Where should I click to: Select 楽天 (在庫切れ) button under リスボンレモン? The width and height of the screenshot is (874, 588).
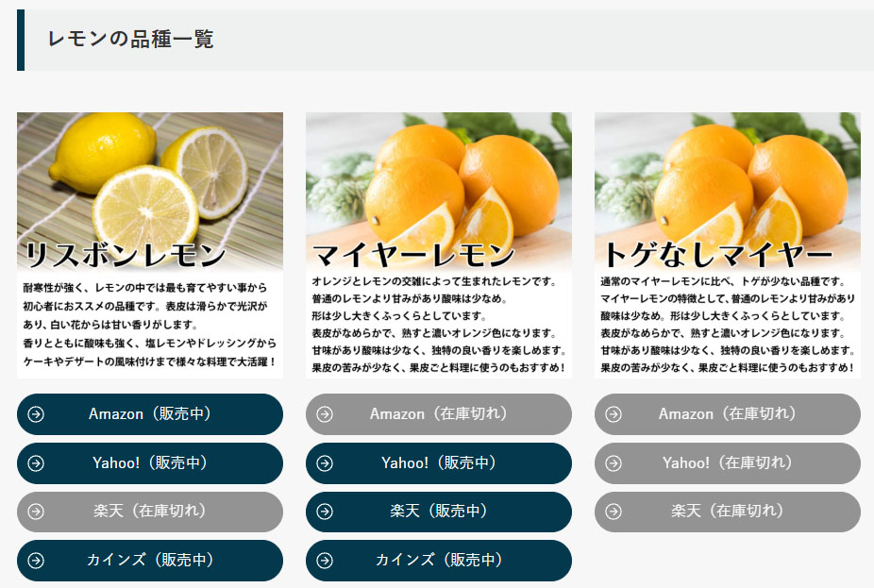click(x=150, y=512)
